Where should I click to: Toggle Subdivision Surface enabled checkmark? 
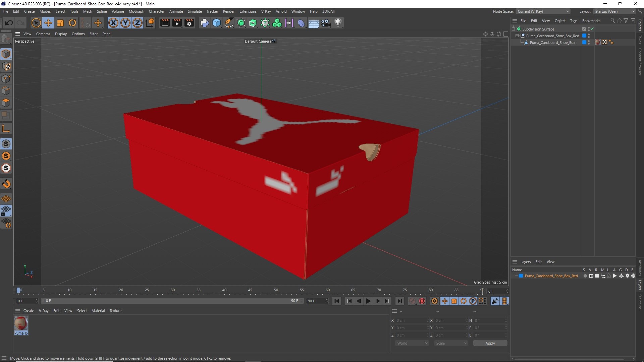[592, 29]
